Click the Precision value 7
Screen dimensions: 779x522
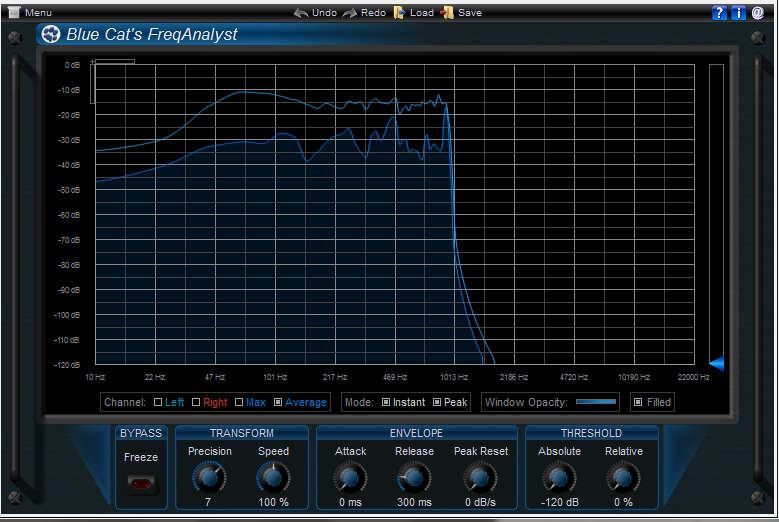point(208,502)
